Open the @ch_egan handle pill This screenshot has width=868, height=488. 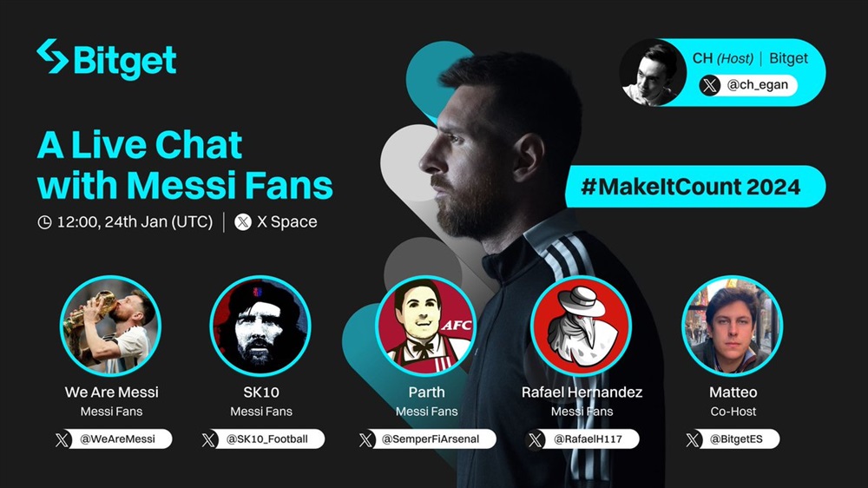pos(748,85)
